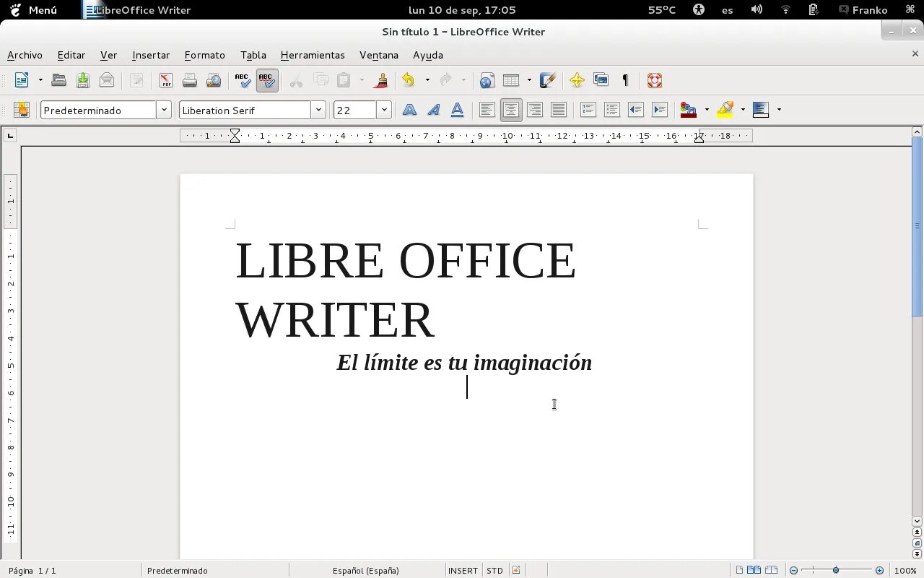Align text left
Viewport: 924px width, 578px height.
(x=487, y=110)
